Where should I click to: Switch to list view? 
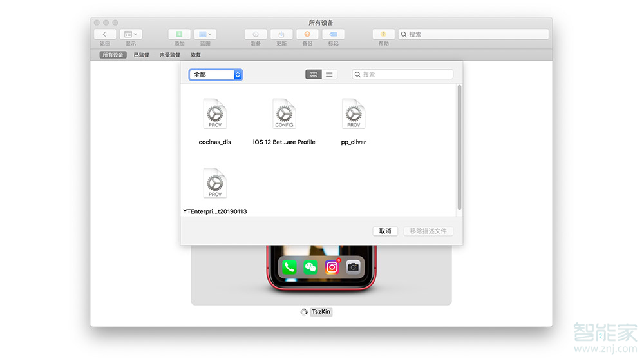coord(329,75)
